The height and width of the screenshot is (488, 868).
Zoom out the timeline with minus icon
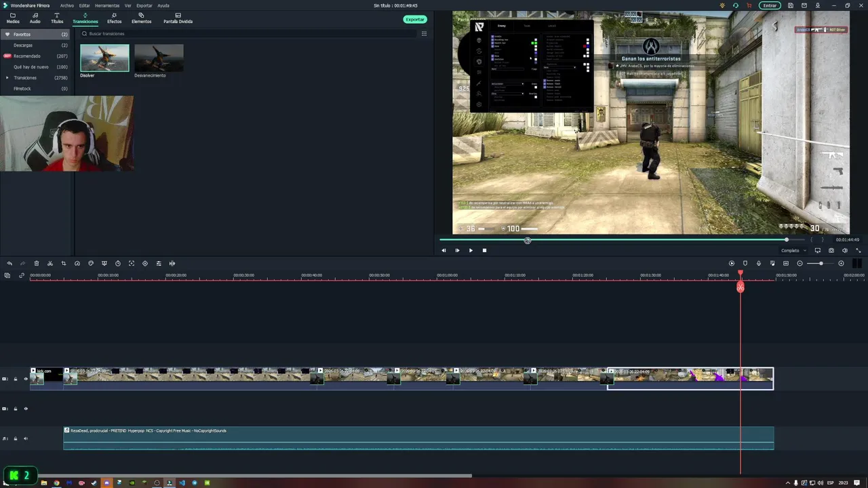800,263
